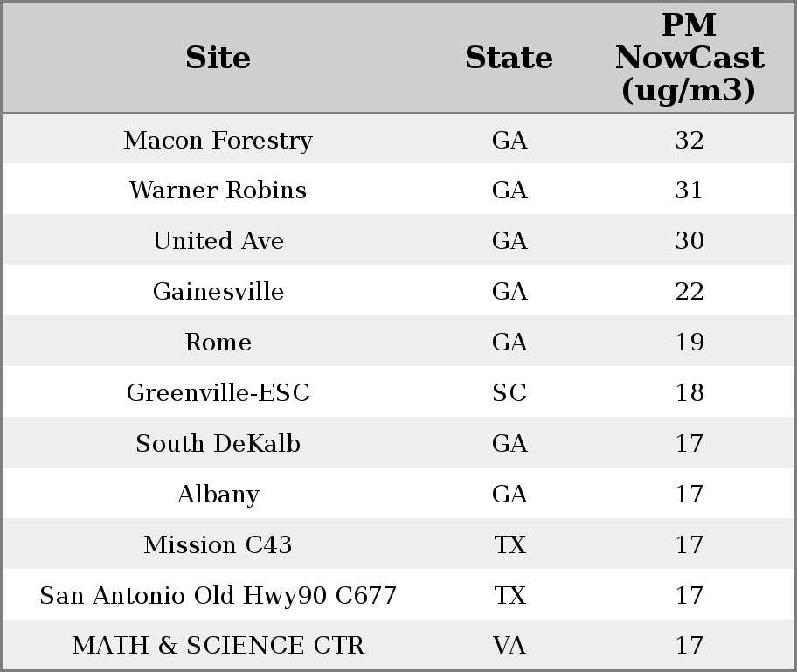Screen dimensions: 797x672
Task: Click the PM value 22 for Gainesville
Action: click(x=690, y=292)
